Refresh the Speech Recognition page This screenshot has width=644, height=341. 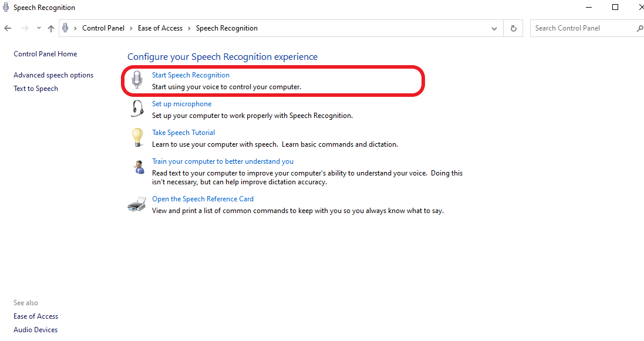tap(514, 28)
